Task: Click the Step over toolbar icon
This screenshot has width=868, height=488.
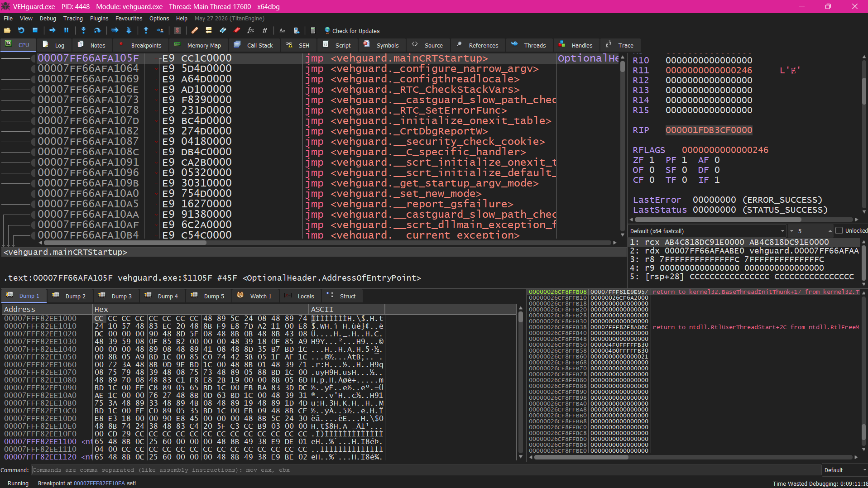Action: (97, 30)
